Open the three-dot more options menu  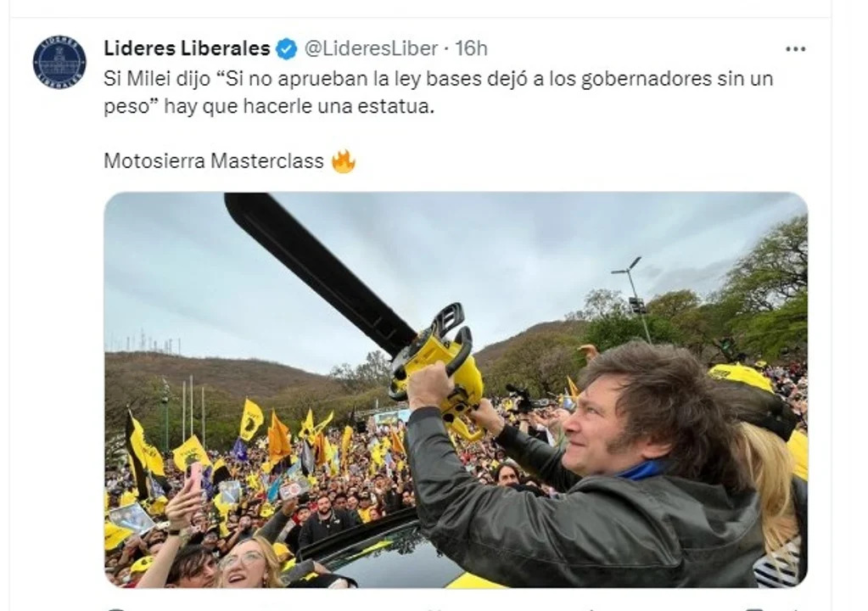pos(796,49)
